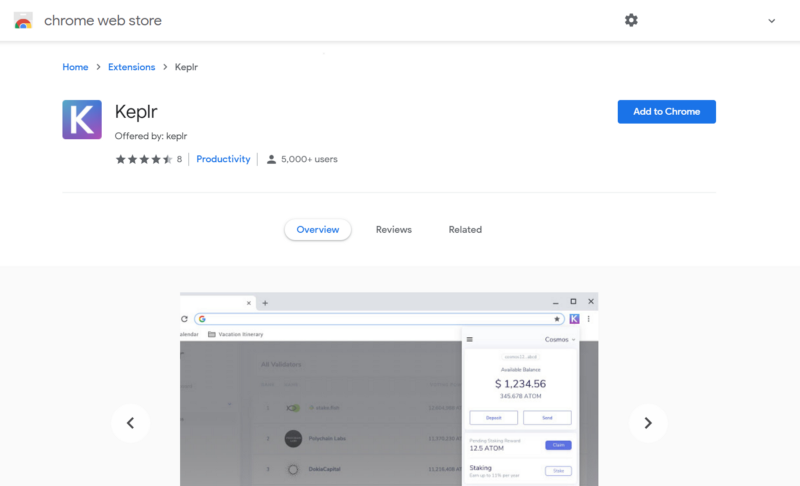
Task: Click the '$ 1,234.56' balance text
Action: point(520,383)
